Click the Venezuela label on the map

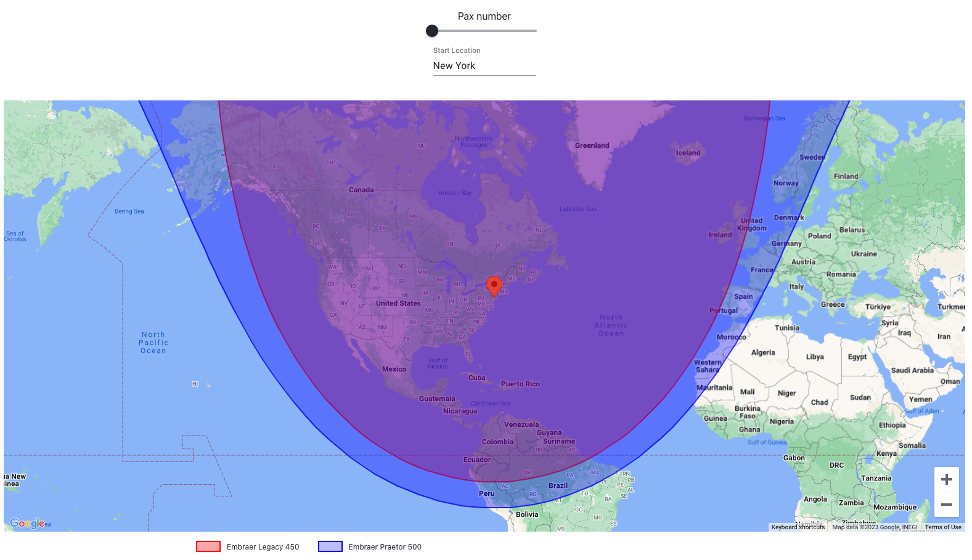pyautogui.click(x=521, y=425)
